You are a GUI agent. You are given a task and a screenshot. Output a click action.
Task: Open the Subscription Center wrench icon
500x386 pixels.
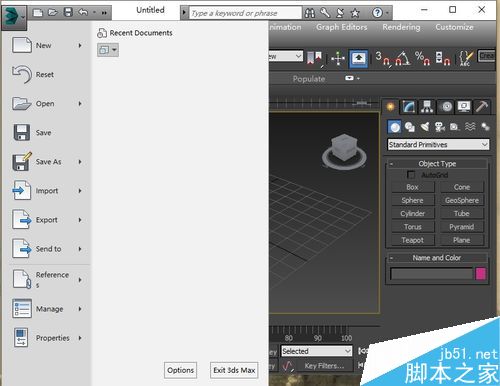pyautogui.click(x=325, y=13)
